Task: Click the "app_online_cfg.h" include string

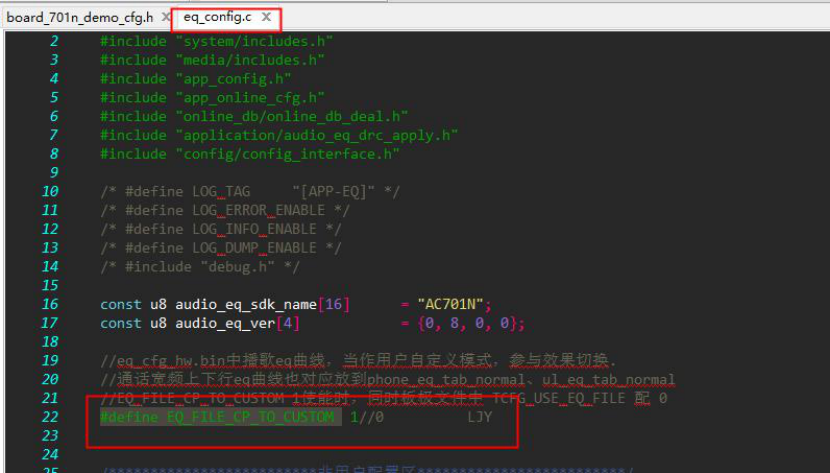Action: click(x=250, y=97)
